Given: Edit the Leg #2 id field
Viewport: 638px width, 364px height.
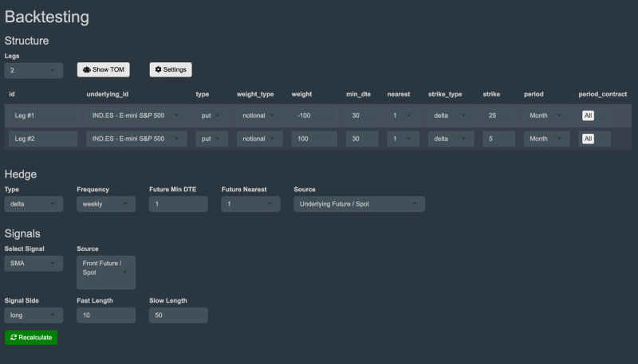Looking at the screenshot, I should tap(43, 139).
